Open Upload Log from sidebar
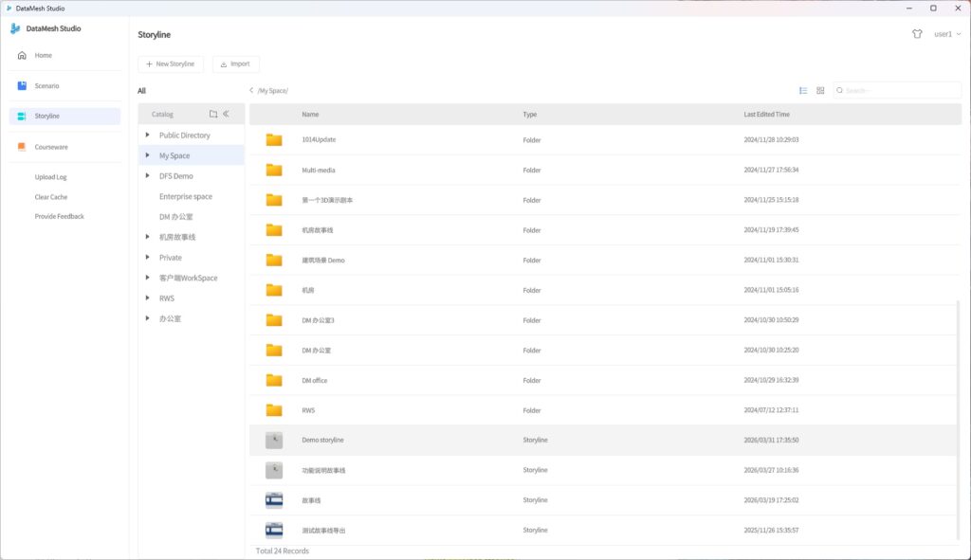 (51, 177)
